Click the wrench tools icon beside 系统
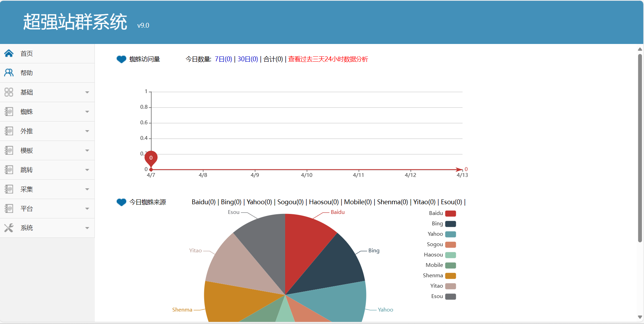 [x=9, y=228]
